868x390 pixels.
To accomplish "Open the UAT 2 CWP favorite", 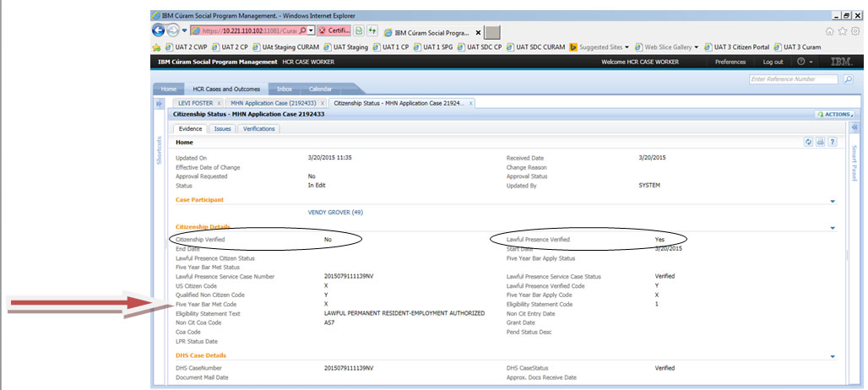I will click(186, 47).
